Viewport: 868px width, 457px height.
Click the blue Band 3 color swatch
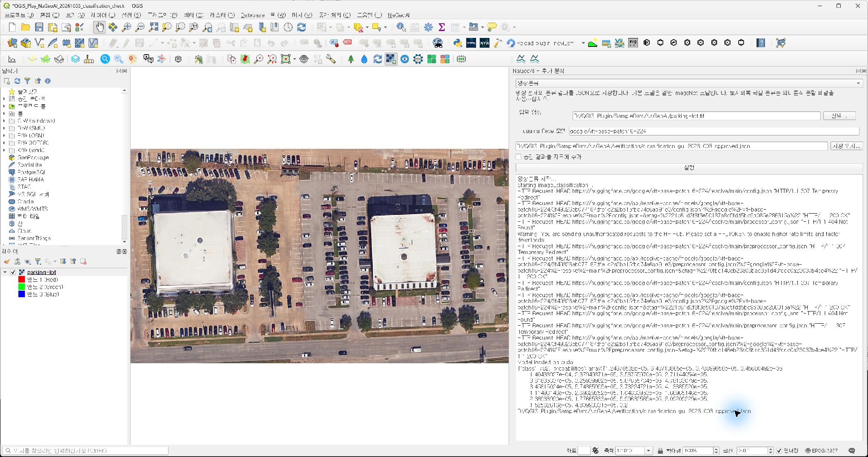tap(22, 294)
